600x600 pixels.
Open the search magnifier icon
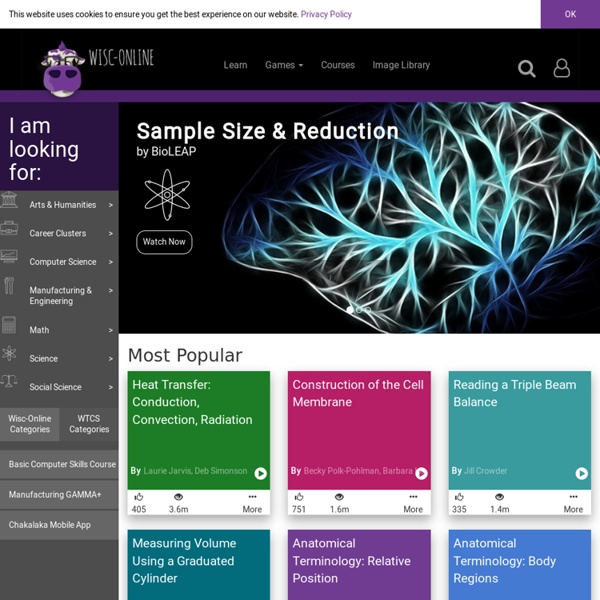527,69
